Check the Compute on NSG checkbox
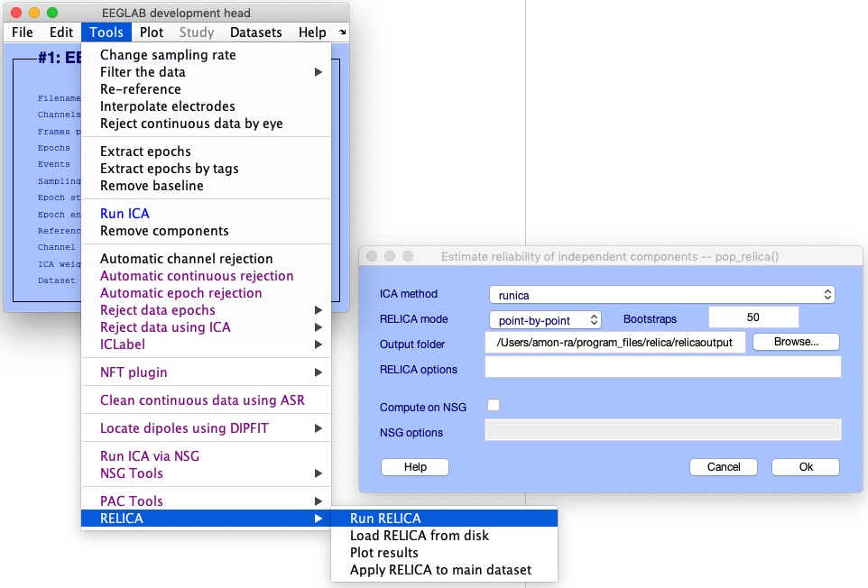 494,406
